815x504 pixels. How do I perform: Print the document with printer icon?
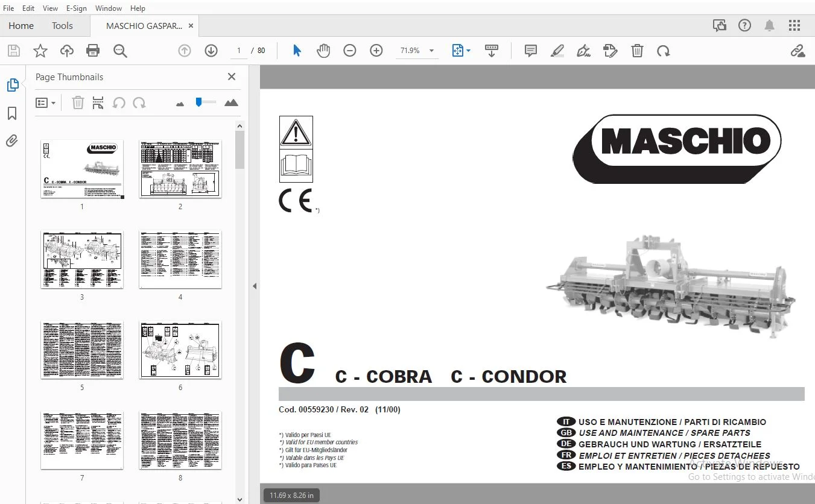93,51
